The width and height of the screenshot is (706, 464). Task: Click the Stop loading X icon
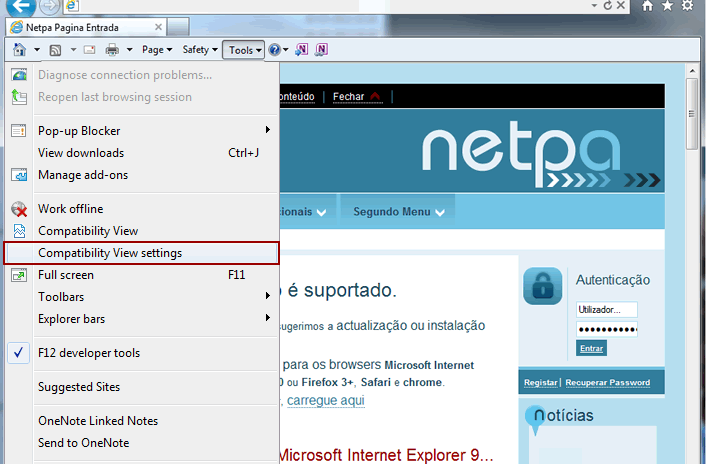620,5
